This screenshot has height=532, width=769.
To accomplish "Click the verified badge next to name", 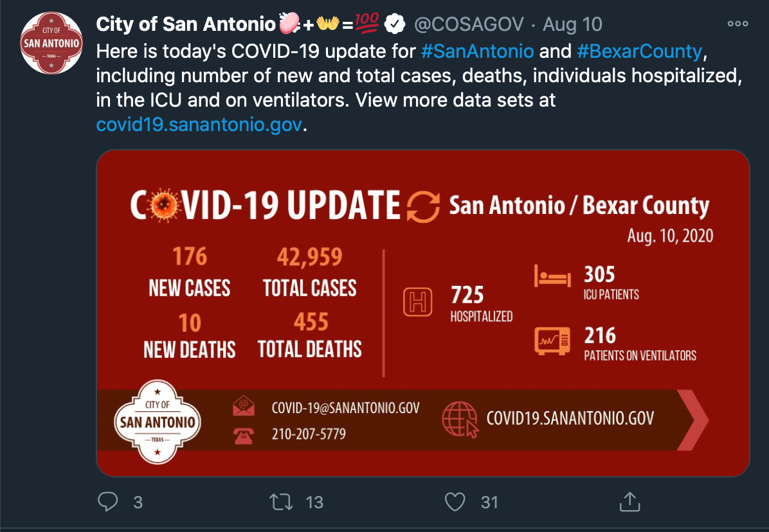I will coord(394,24).
